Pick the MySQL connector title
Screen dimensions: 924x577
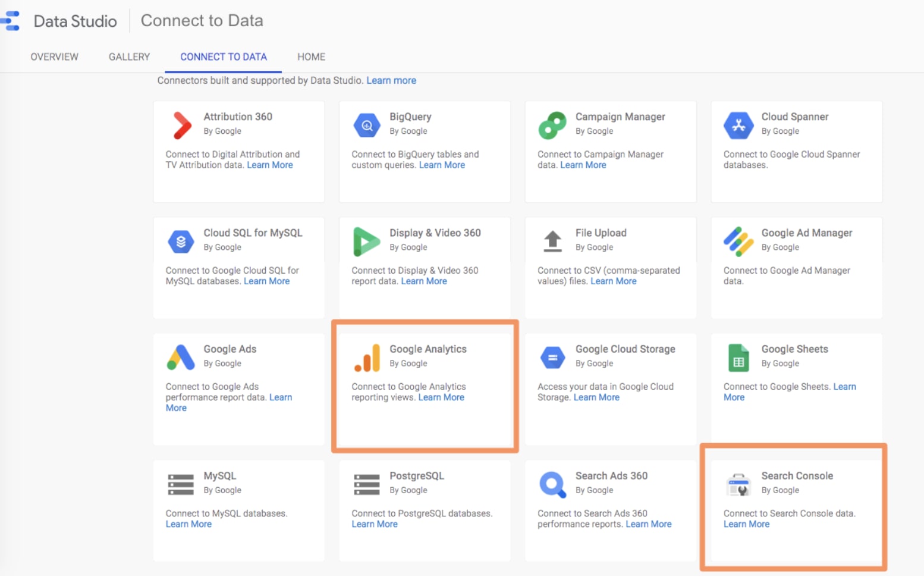[x=220, y=476]
